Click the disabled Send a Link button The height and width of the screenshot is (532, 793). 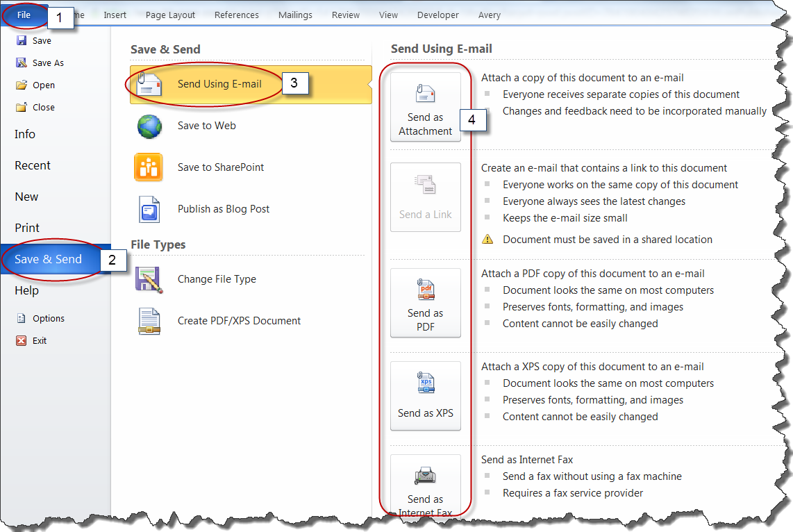pos(426,197)
